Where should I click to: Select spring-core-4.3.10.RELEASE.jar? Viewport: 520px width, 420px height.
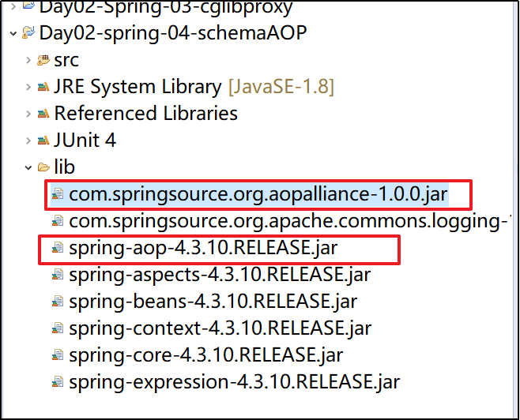tap(205, 355)
